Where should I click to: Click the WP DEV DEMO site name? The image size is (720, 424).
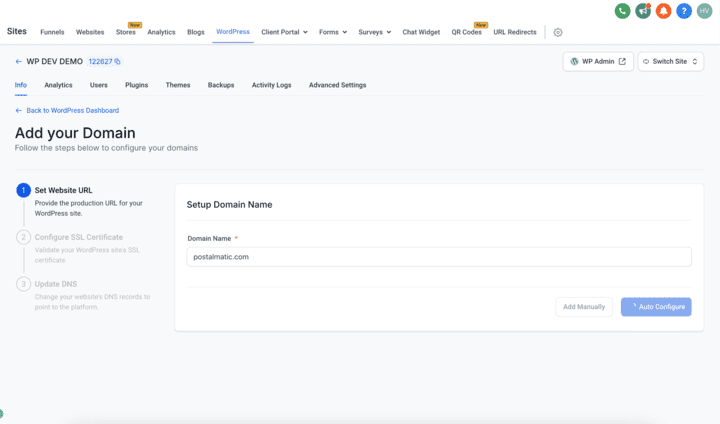pos(55,62)
